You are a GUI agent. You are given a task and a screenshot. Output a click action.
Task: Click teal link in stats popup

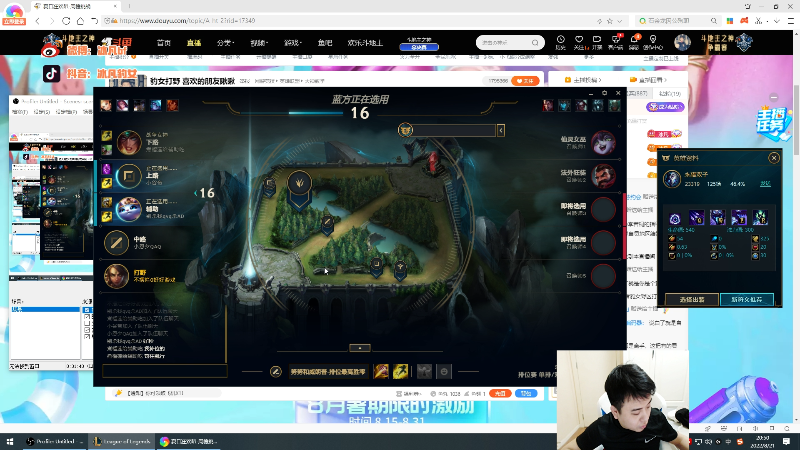click(x=765, y=184)
